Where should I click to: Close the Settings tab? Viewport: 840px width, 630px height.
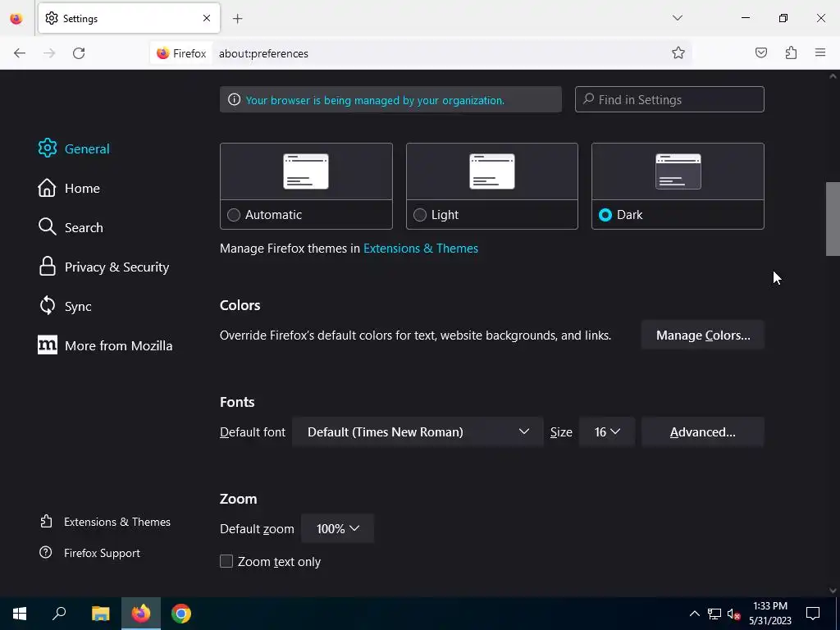click(207, 18)
